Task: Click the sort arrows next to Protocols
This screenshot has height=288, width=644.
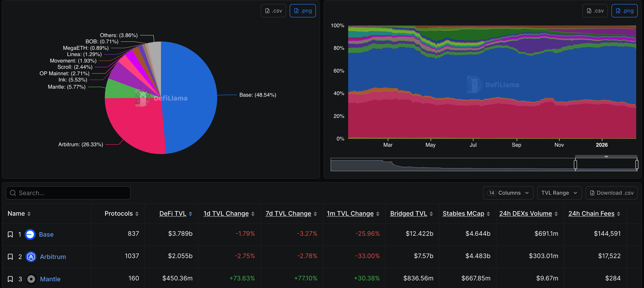Action: click(x=137, y=214)
